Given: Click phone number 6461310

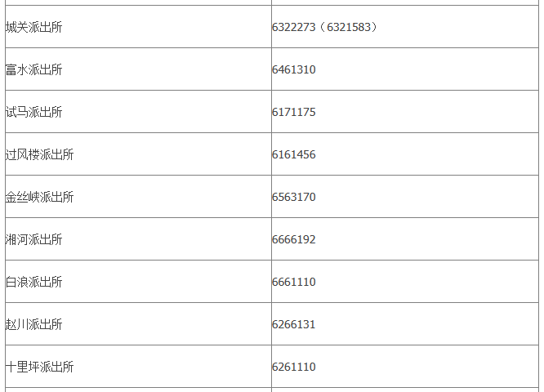Looking at the screenshot, I should pyautogui.click(x=294, y=69).
